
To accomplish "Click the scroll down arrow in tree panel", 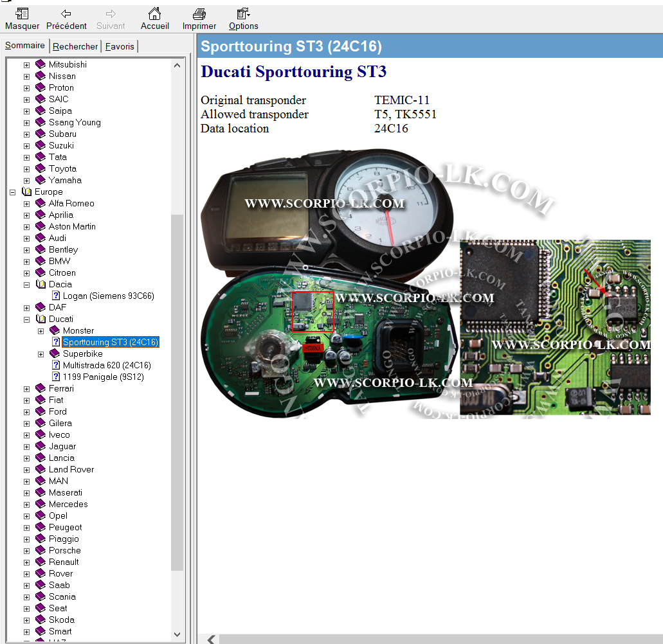I will coord(178,634).
